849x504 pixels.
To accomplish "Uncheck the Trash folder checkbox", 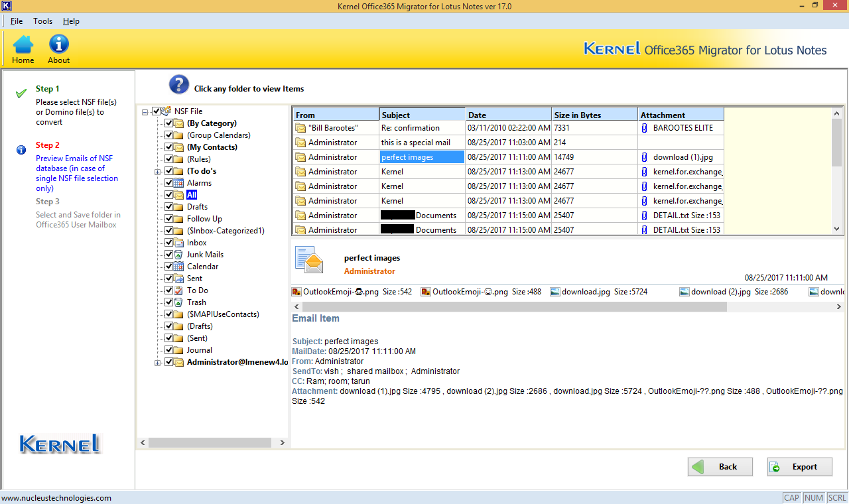I will click(x=169, y=302).
